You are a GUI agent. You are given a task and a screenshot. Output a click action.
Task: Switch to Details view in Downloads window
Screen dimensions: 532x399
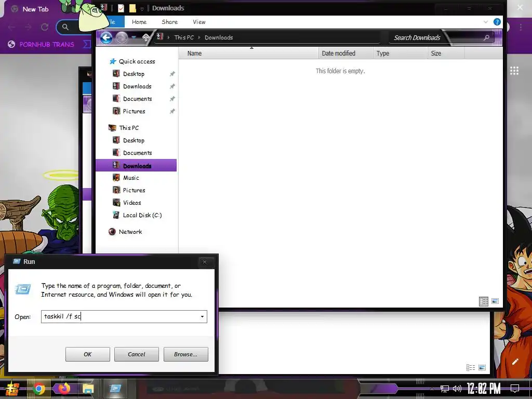(484, 301)
